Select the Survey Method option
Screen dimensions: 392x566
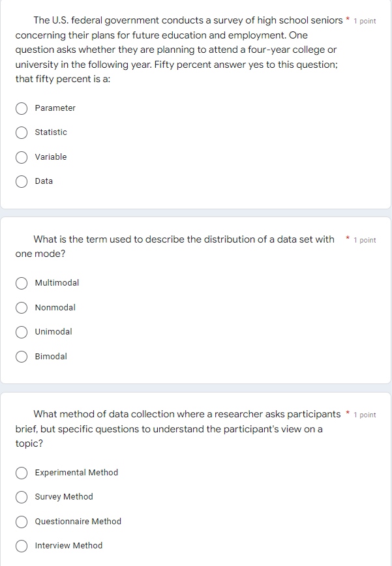[x=22, y=497]
